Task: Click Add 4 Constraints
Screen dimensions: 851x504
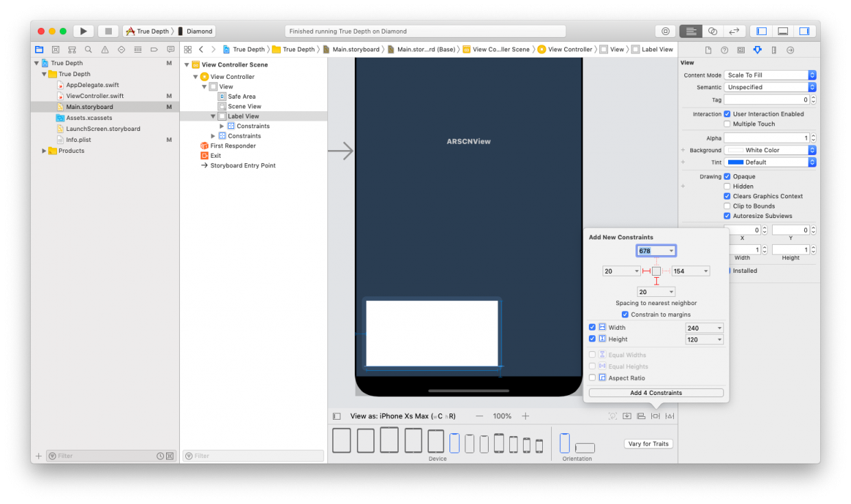Action: coord(655,392)
